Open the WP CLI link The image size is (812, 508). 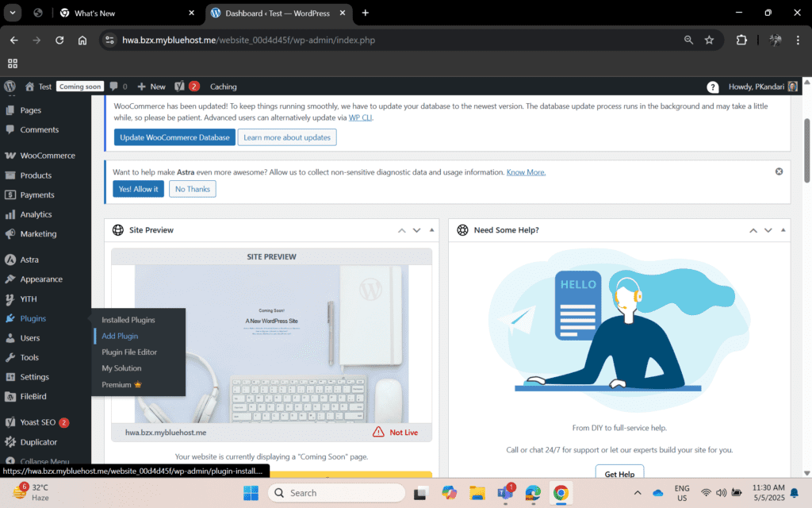360,117
